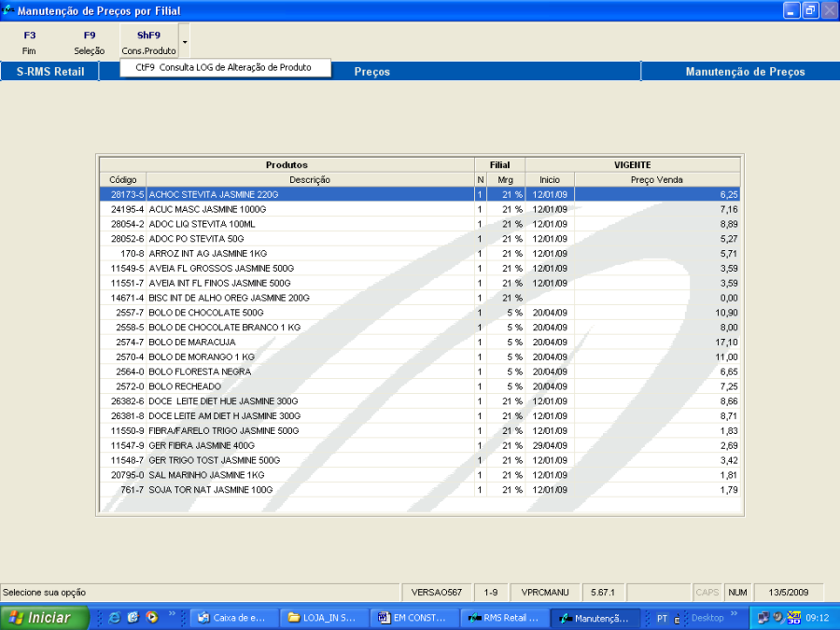Expand quick launch overflow chevron
The width and height of the screenshot is (840, 630).
click(x=172, y=614)
